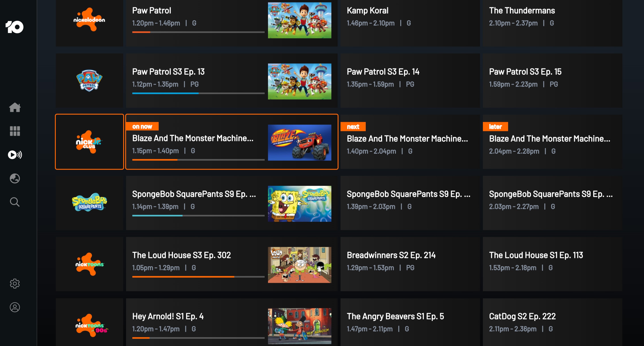Open the 10 logo home
The height and width of the screenshot is (346, 644).
[x=15, y=27]
